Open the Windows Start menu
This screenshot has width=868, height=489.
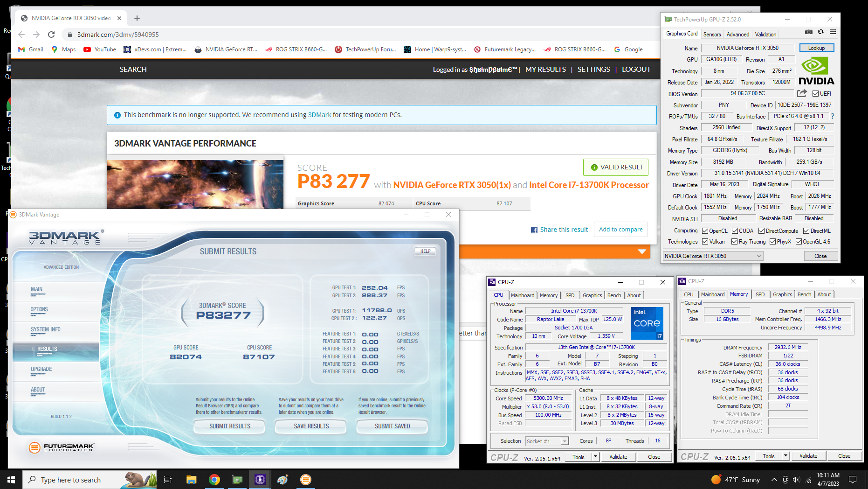click(x=11, y=480)
